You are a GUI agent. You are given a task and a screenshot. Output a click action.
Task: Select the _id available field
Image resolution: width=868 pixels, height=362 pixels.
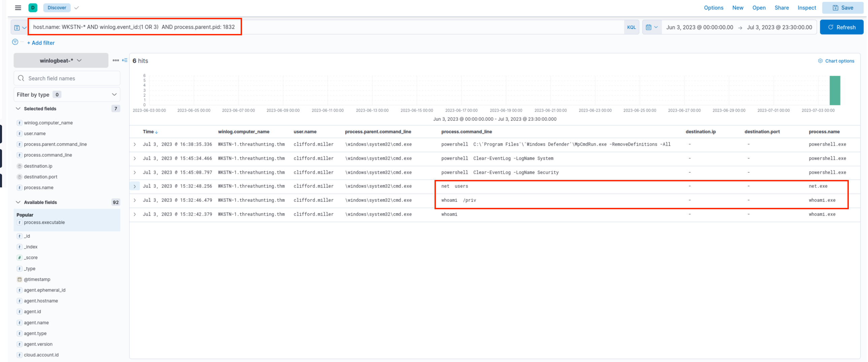27,237
